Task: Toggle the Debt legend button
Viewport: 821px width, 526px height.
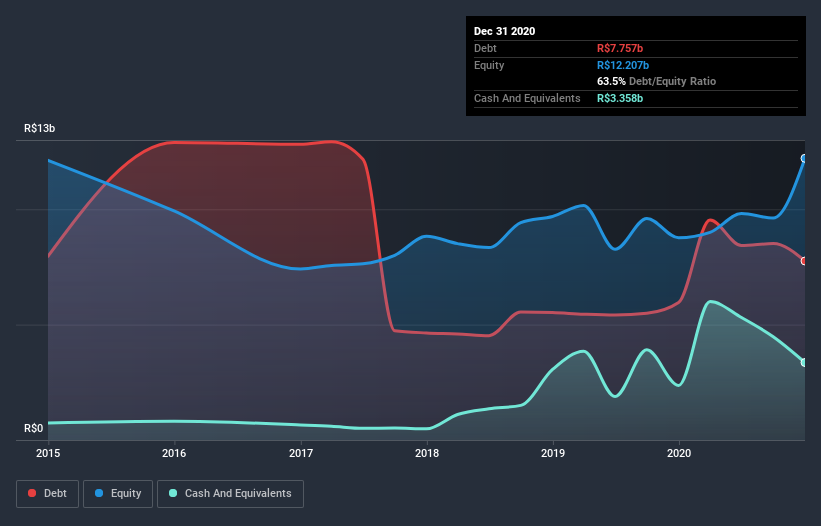Action: (x=48, y=494)
